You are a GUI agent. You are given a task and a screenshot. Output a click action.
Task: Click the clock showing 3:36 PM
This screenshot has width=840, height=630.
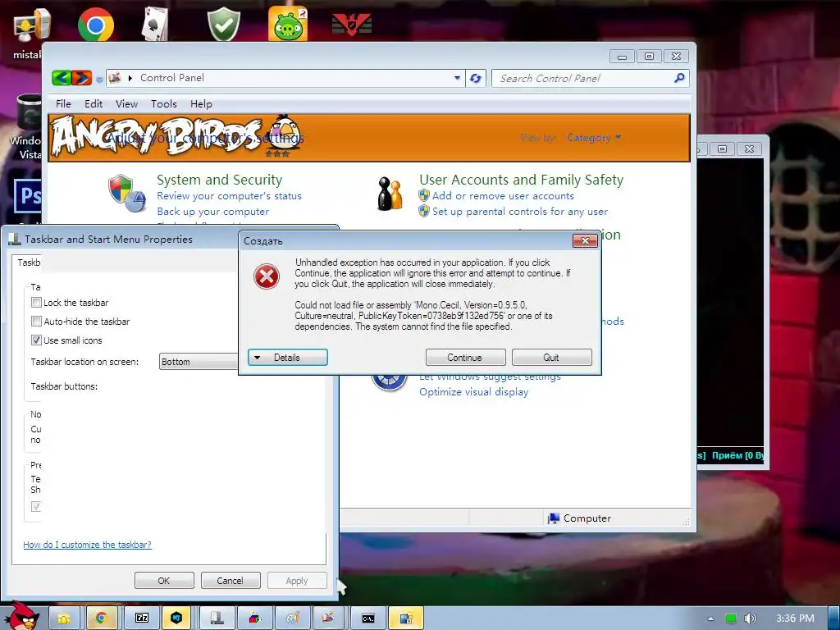(794, 619)
